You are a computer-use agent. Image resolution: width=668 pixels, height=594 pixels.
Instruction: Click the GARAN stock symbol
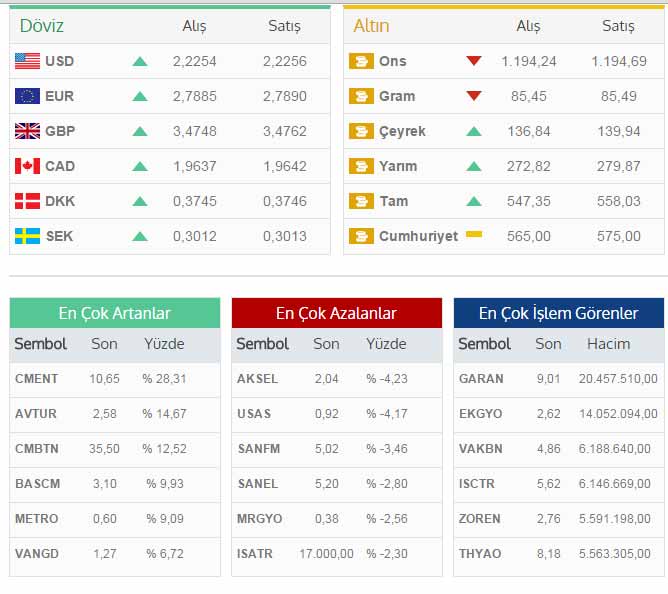pyautogui.click(x=481, y=379)
